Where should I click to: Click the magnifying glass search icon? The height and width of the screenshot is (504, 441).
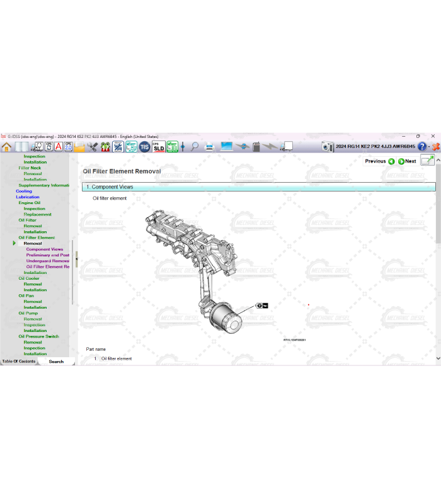click(195, 147)
